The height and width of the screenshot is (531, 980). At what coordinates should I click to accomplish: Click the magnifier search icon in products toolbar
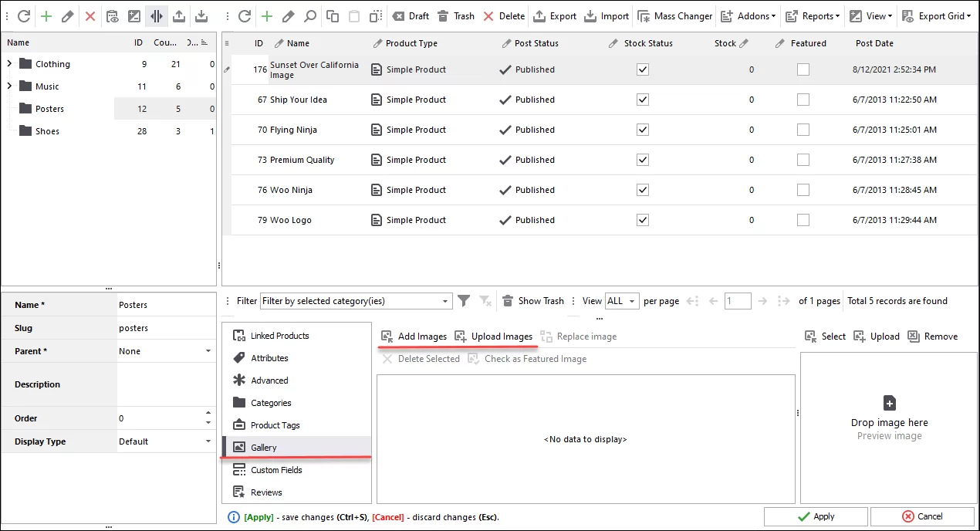pyautogui.click(x=309, y=15)
